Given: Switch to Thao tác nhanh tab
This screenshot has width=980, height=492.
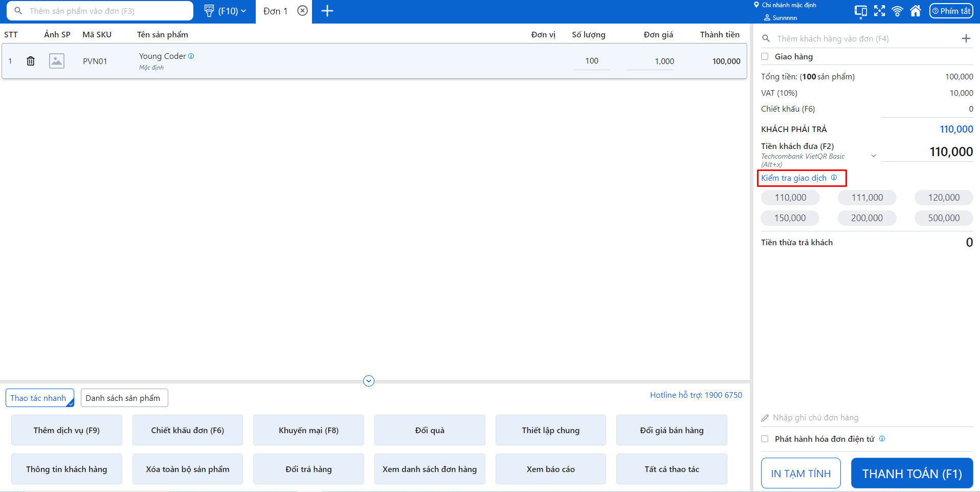Looking at the screenshot, I should (x=39, y=398).
